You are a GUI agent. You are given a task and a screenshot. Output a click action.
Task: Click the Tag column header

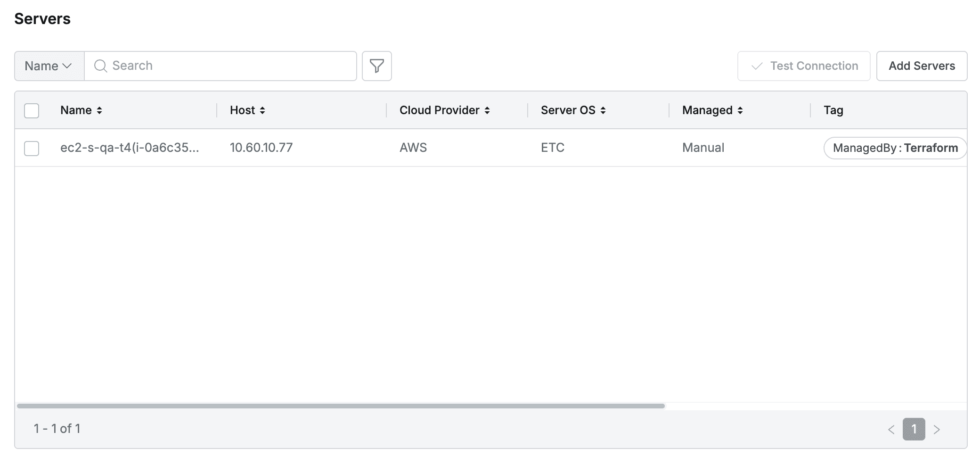(x=833, y=110)
